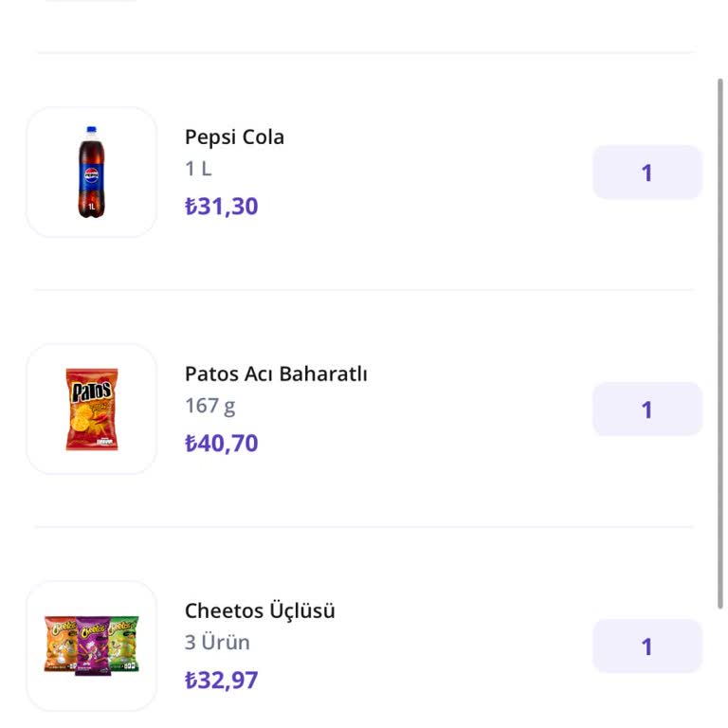Change the Patos Acı Baharatlı quantity

pyautogui.click(x=646, y=409)
